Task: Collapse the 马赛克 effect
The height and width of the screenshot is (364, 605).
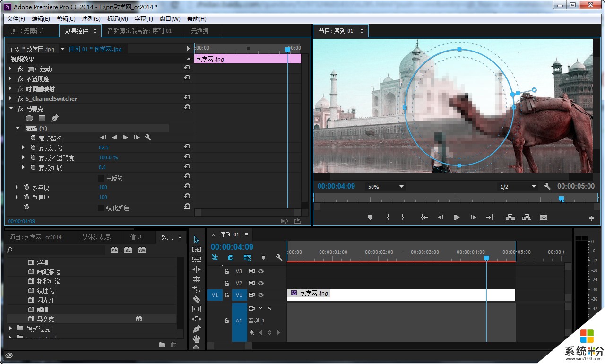Action: click(11, 109)
